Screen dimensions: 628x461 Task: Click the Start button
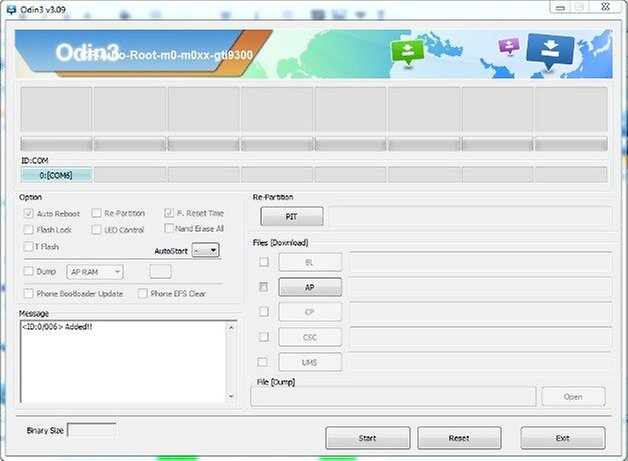[x=368, y=438]
